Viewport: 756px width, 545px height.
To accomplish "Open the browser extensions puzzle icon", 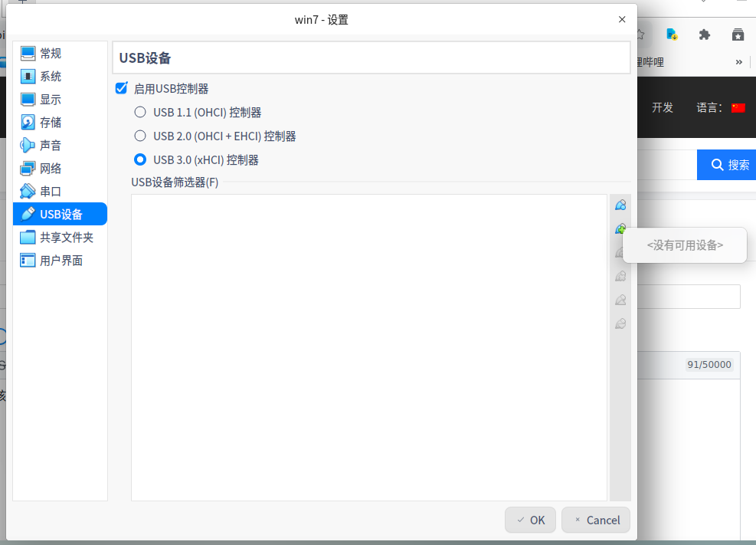I will coord(704,34).
